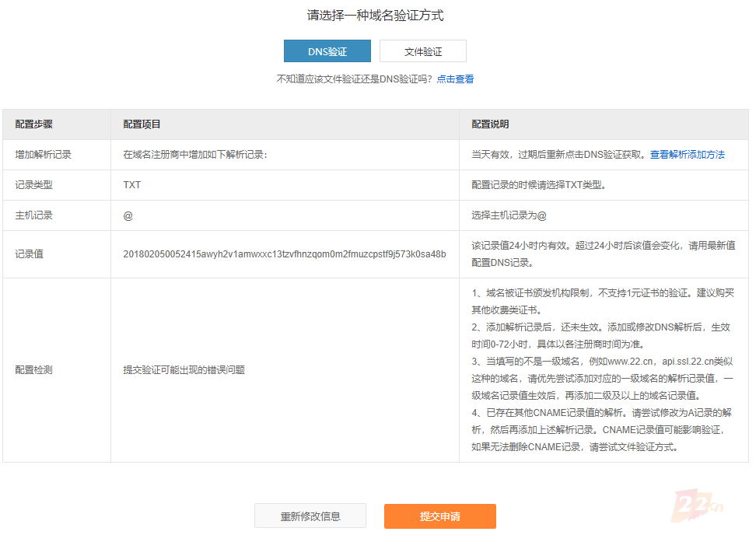Click the long TXT record value string
The width and height of the screenshot is (756, 535).
coord(284,254)
